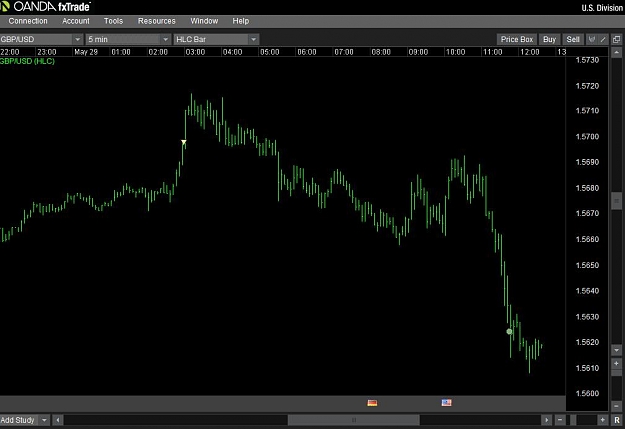Expand the GBP/USD currency pair dropdown

(77, 39)
